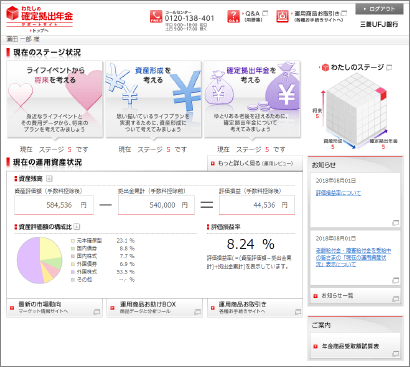Viewport: 410px width, 367px height.
Task: Click red highlighted cube in stage diagram
Action: tap(381, 94)
